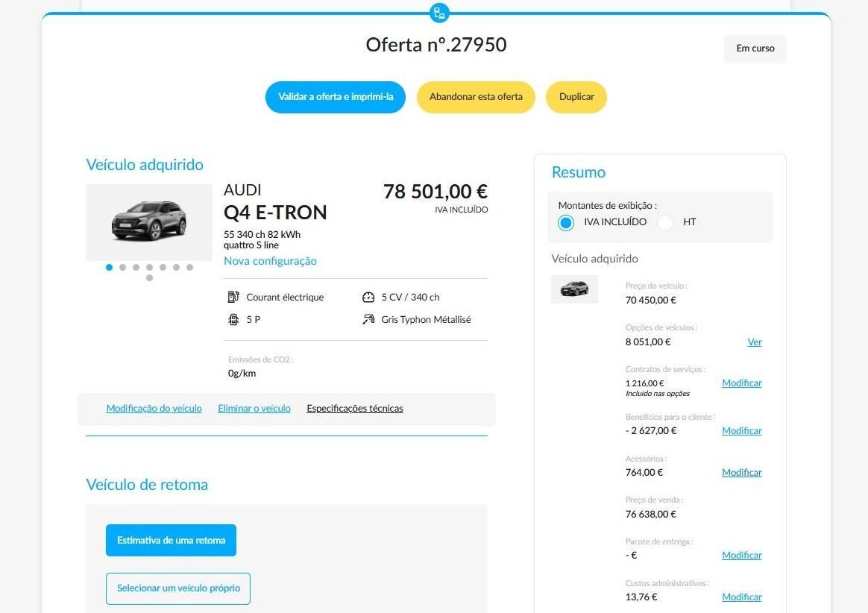Click Eliminar o veículo link
Image resolution: width=868 pixels, height=613 pixels.
pos(254,409)
